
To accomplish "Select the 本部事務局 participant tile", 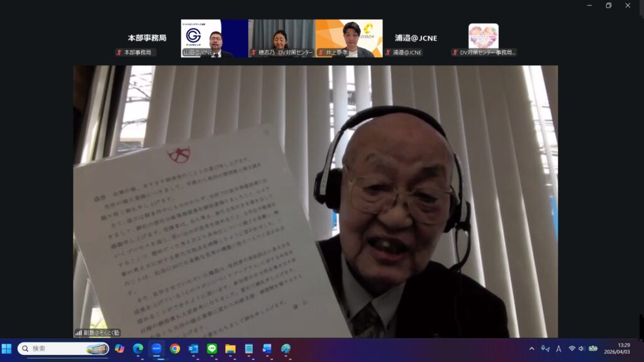I will [x=147, y=38].
